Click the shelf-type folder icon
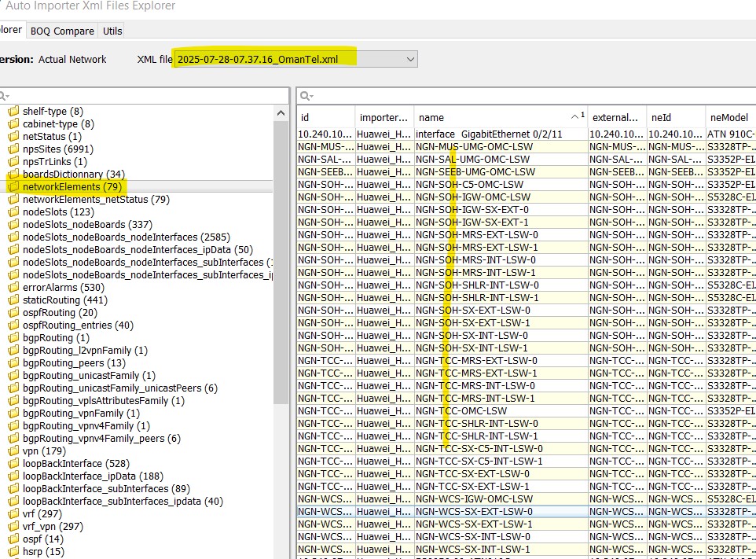Screen dimensions: 756x559 click(13, 112)
